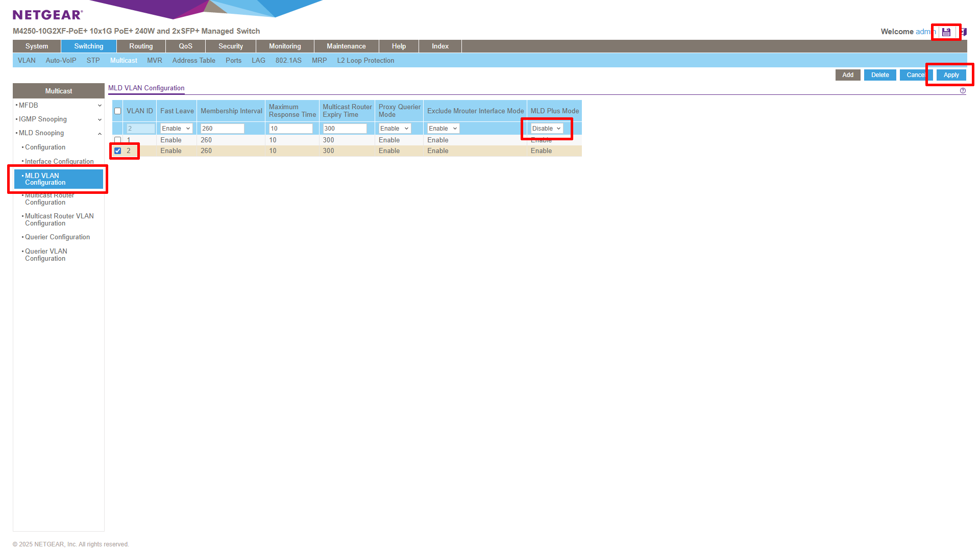Click the NETGEAR logo

click(46, 14)
